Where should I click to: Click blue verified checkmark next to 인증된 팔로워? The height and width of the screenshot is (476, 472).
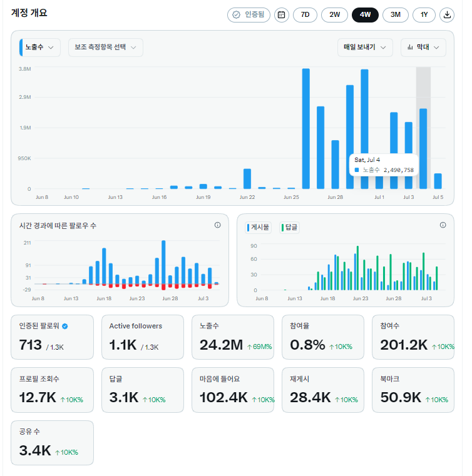tap(65, 327)
